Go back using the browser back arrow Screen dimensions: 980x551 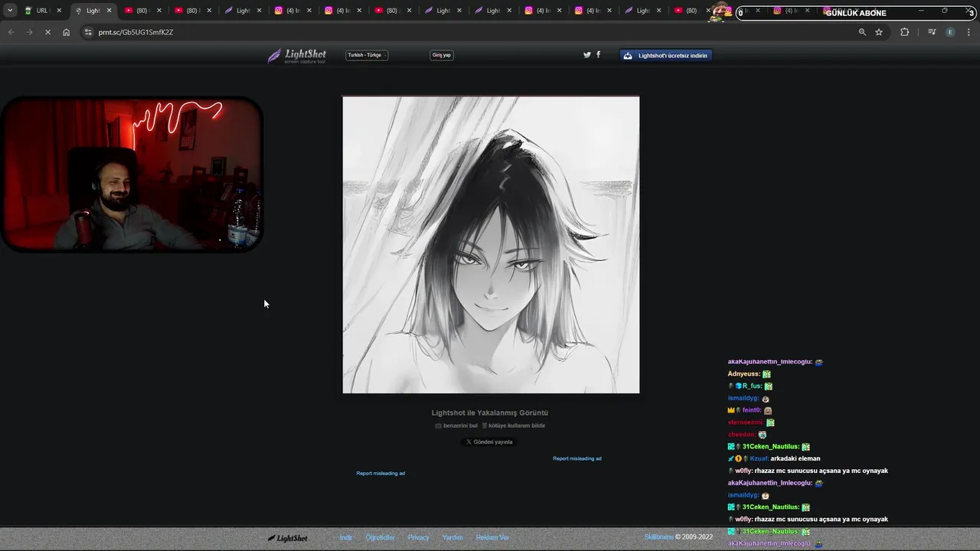point(11,32)
